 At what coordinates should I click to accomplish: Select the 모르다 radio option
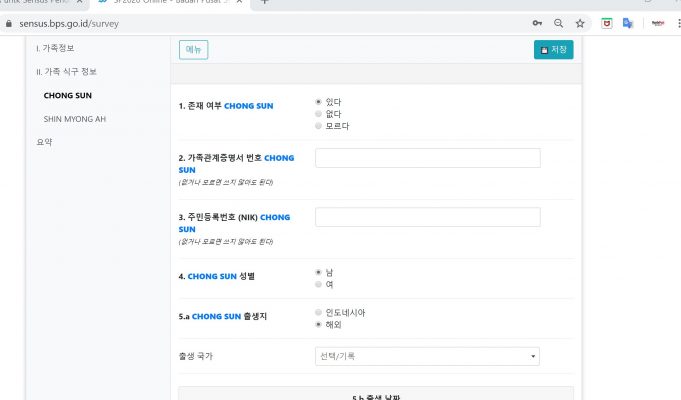(318, 126)
